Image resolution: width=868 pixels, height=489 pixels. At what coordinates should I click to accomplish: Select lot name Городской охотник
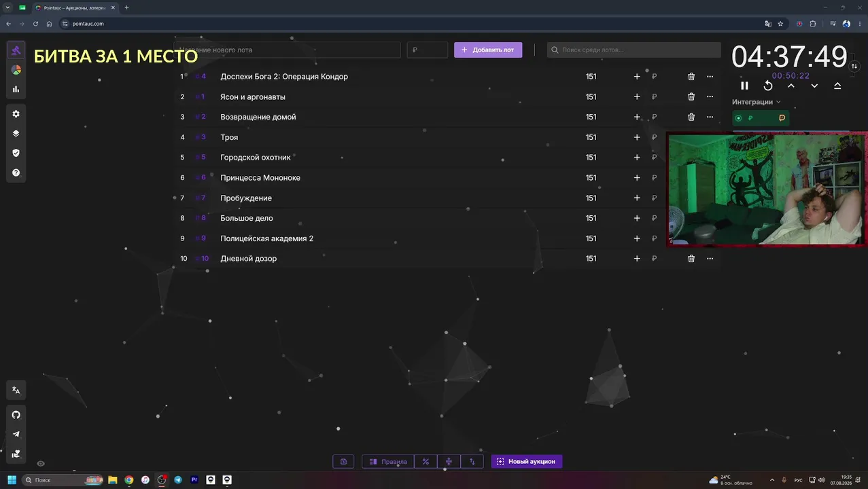coord(256,158)
